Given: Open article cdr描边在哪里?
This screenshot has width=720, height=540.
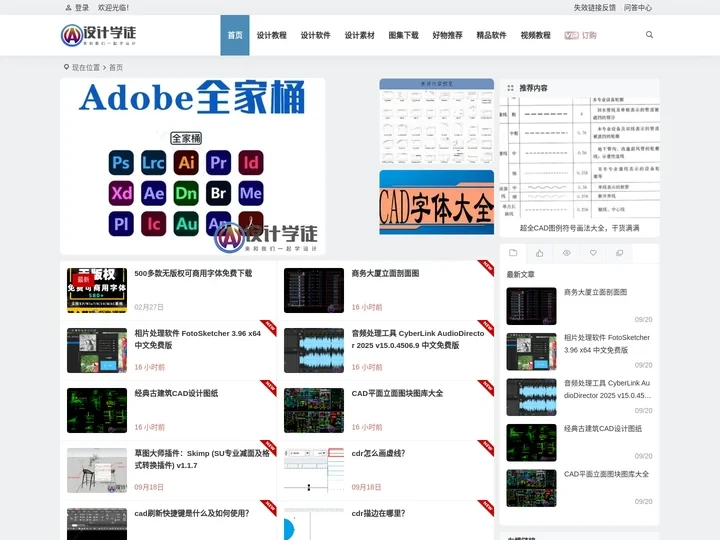Looking at the screenshot, I should (x=378, y=513).
